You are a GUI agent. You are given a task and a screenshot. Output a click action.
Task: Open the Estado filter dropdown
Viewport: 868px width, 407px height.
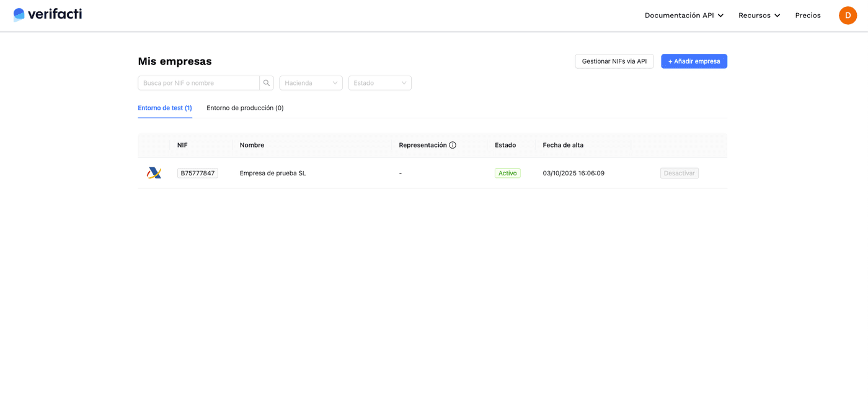point(379,83)
